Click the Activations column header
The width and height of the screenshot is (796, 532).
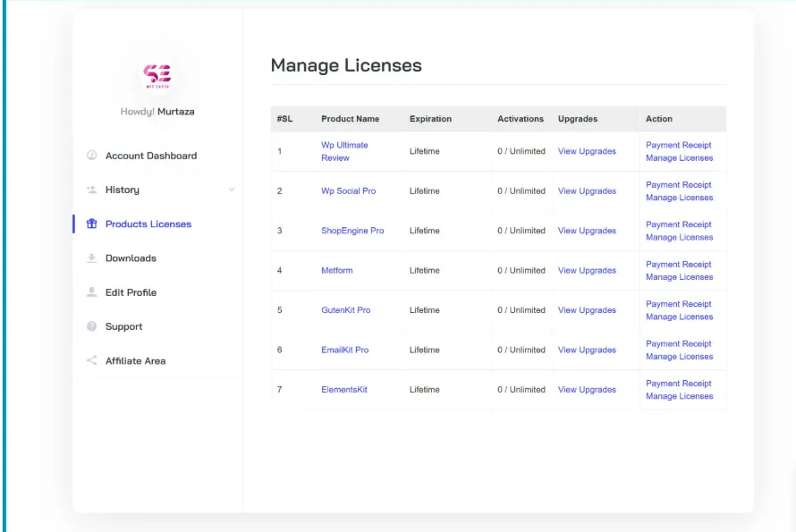pos(521,119)
